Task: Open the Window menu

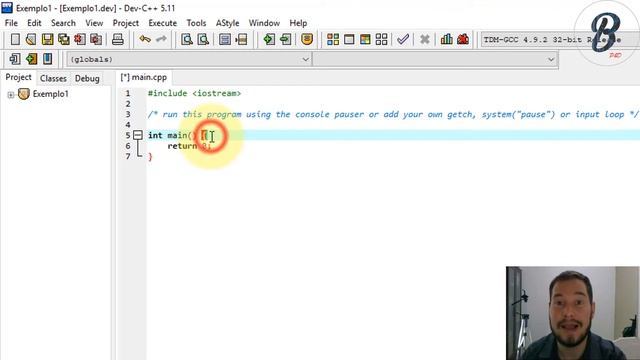Action: (264, 23)
